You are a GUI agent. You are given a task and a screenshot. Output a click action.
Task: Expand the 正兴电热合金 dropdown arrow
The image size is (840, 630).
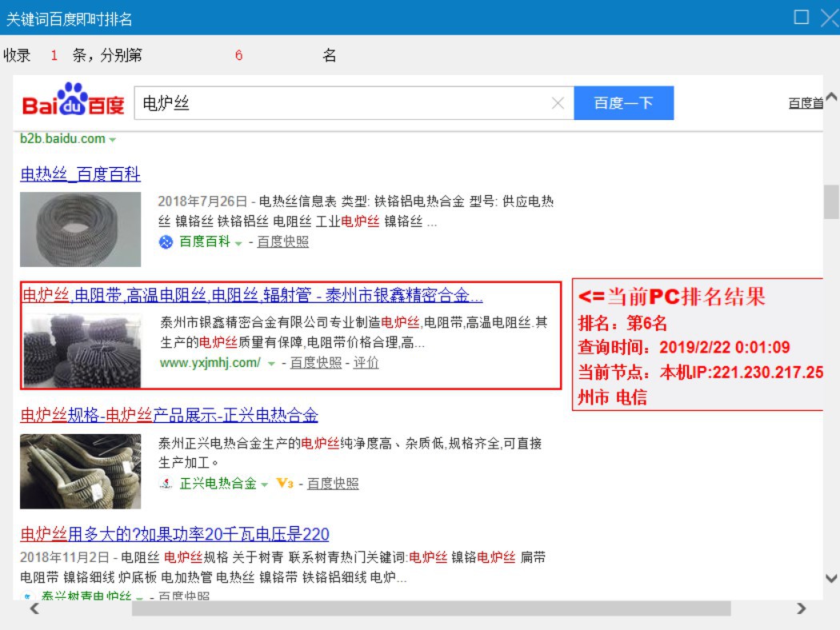(264, 485)
